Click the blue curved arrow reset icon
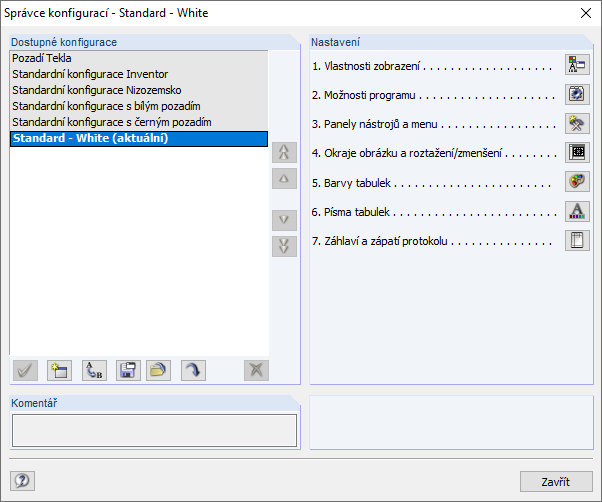 coord(193,370)
